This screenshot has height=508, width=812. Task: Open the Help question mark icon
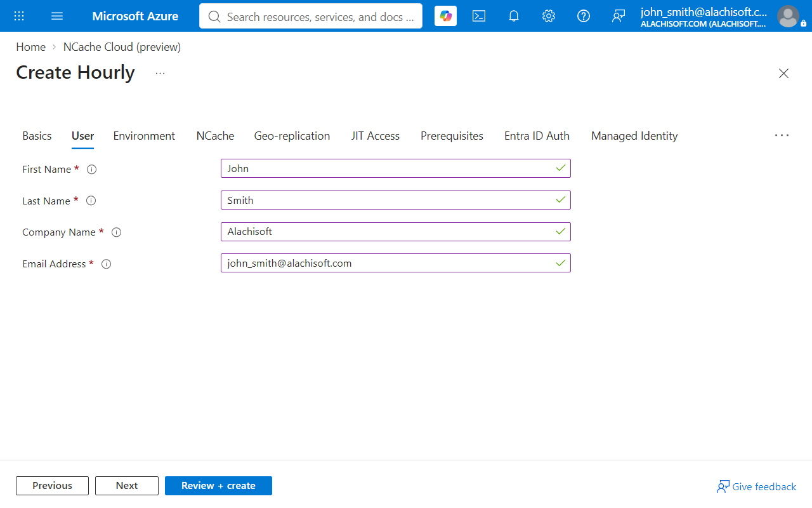(584, 16)
